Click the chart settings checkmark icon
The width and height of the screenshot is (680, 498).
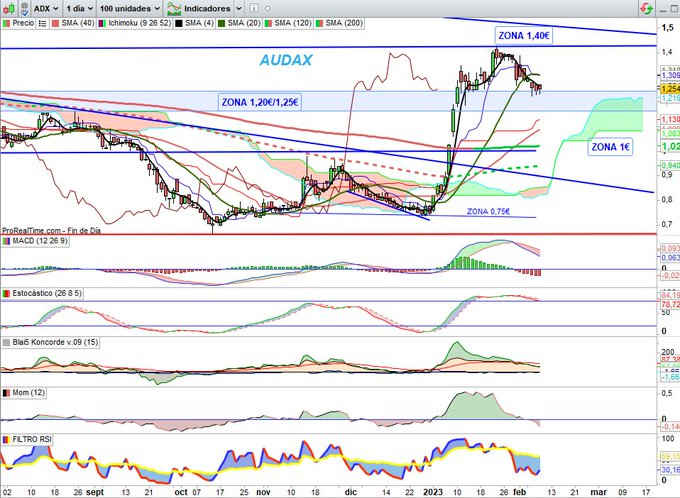[24, 8]
